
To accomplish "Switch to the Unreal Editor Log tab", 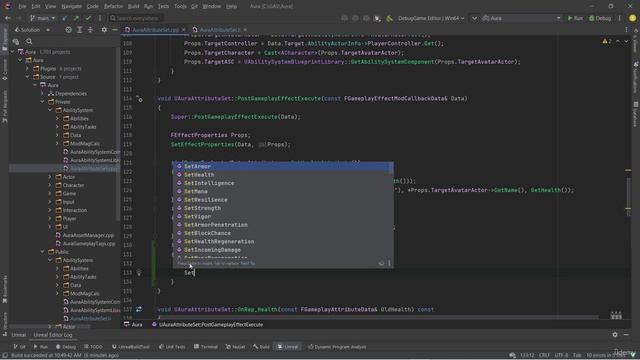I will tap(53, 335).
